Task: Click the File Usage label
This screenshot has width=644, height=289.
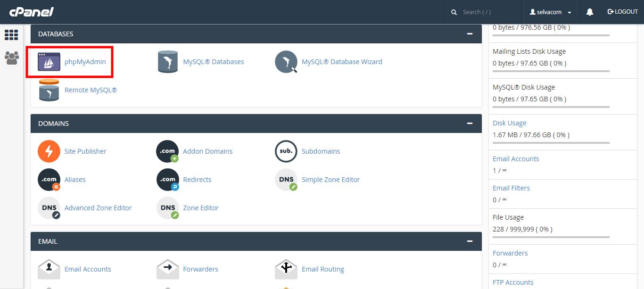Action: pyautogui.click(x=508, y=217)
